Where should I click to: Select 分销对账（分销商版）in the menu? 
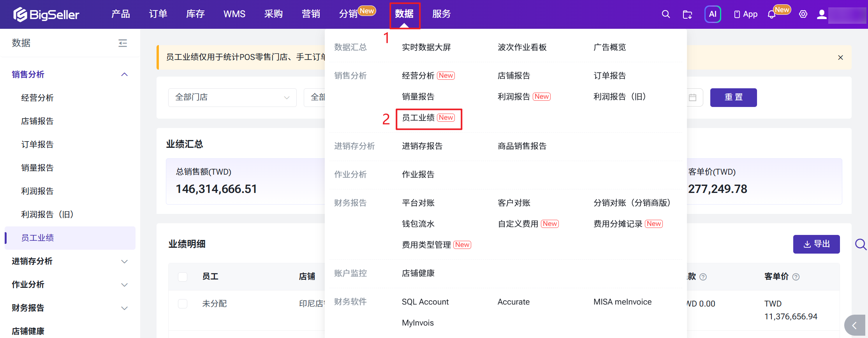pos(632,203)
